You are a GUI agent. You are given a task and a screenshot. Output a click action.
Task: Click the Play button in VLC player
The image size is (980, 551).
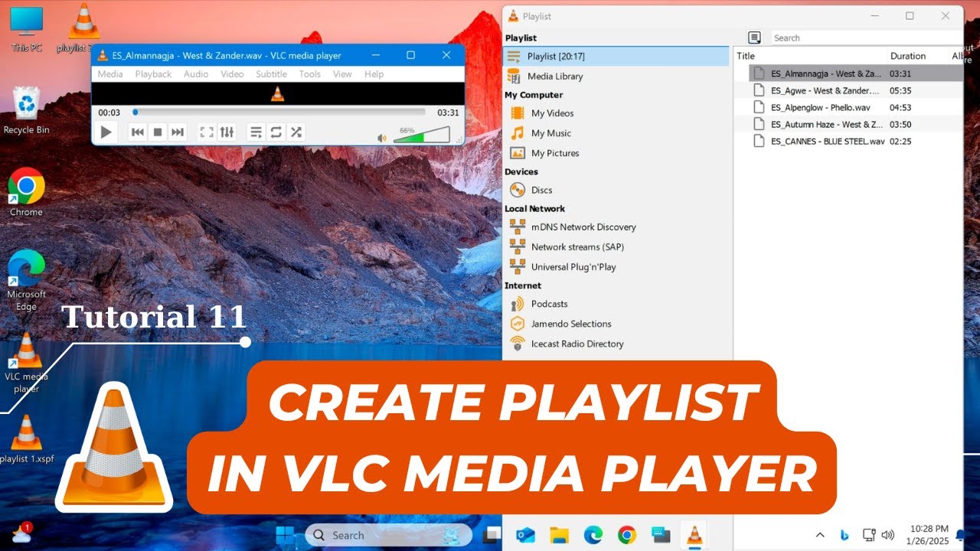106,132
